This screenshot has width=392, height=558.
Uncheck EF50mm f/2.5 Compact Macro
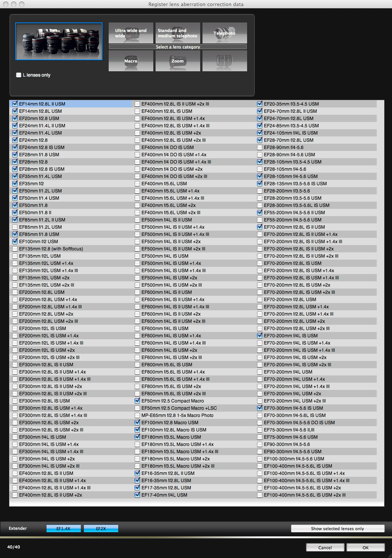[138, 401]
